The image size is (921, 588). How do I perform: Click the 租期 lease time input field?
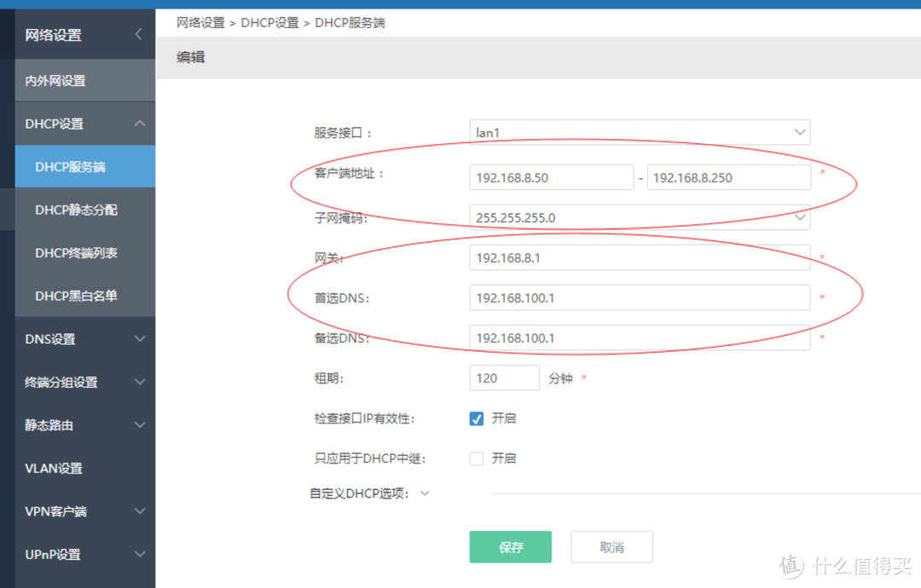click(504, 378)
